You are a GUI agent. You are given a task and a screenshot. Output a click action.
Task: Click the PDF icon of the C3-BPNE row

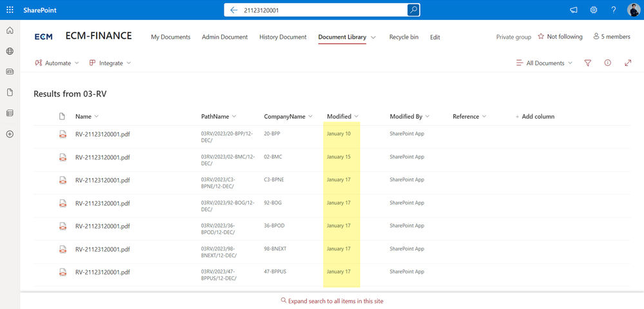[63, 180]
